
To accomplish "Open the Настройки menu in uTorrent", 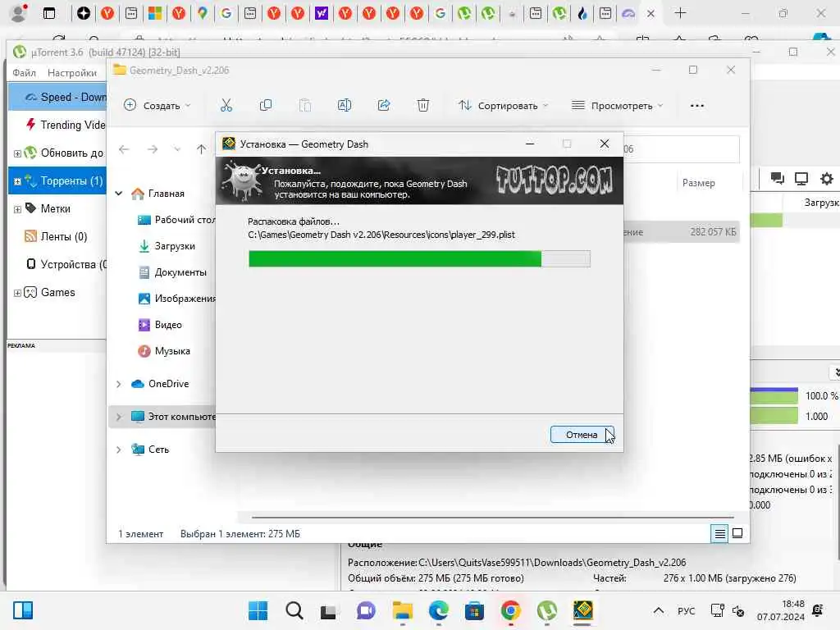I will coord(72,73).
